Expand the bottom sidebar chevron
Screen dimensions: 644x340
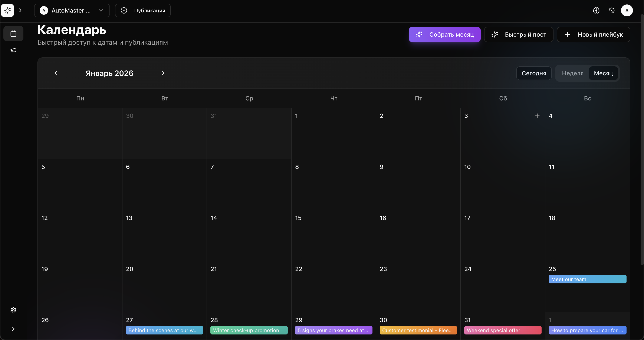click(13, 329)
